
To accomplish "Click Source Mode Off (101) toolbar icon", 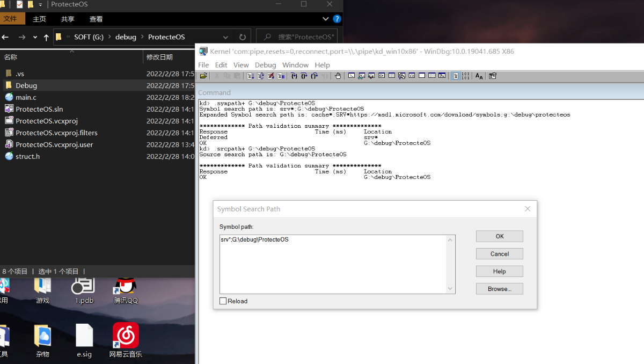I will (465, 76).
